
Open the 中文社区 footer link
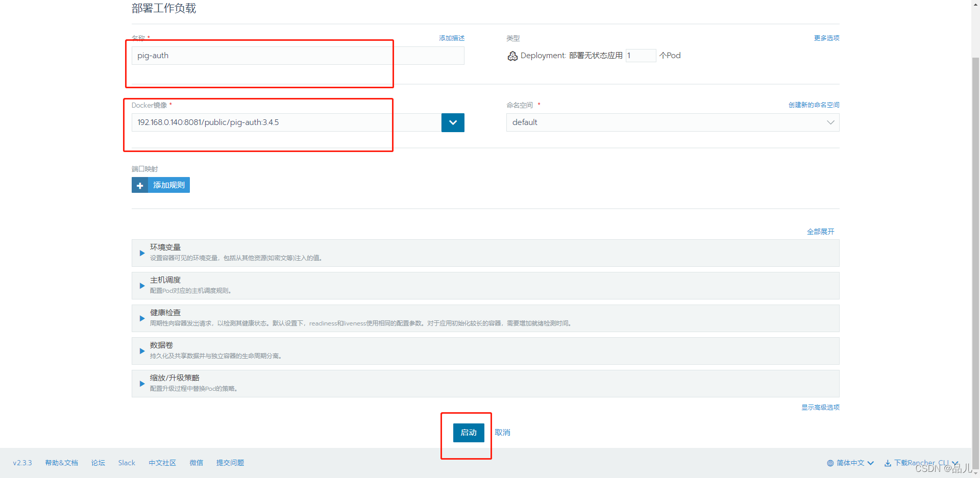[162, 463]
